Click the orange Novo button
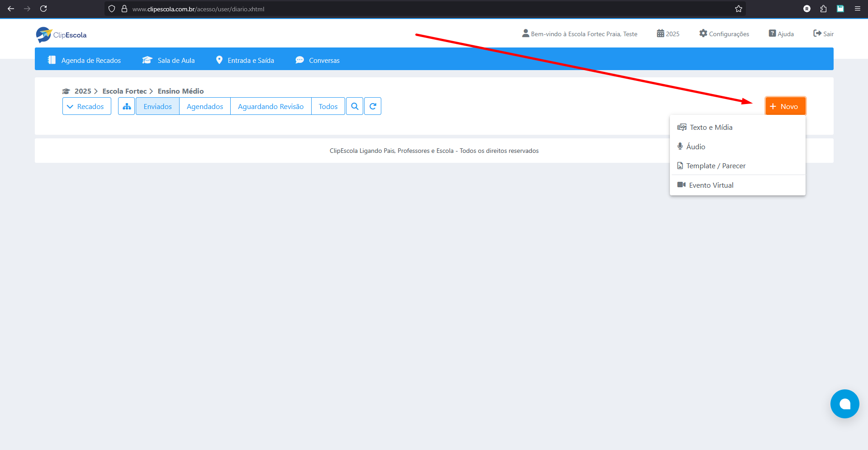Screen dimensions: 868x450 click(x=785, y=106)
